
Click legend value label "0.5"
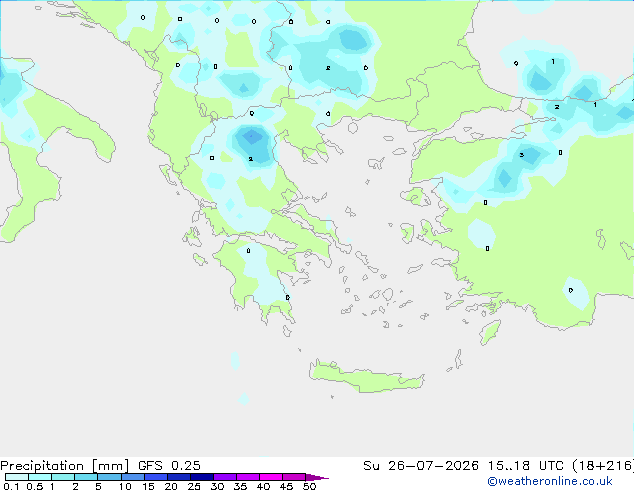tap(35, 486)
